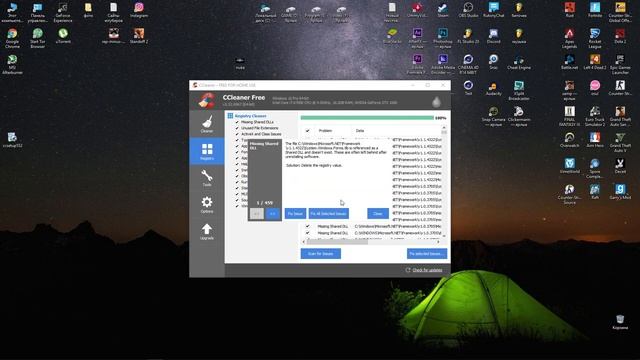Click the Upgrade arrow in CCleaner sidebar
Viewport: 640px width, 360px height.
207,231
